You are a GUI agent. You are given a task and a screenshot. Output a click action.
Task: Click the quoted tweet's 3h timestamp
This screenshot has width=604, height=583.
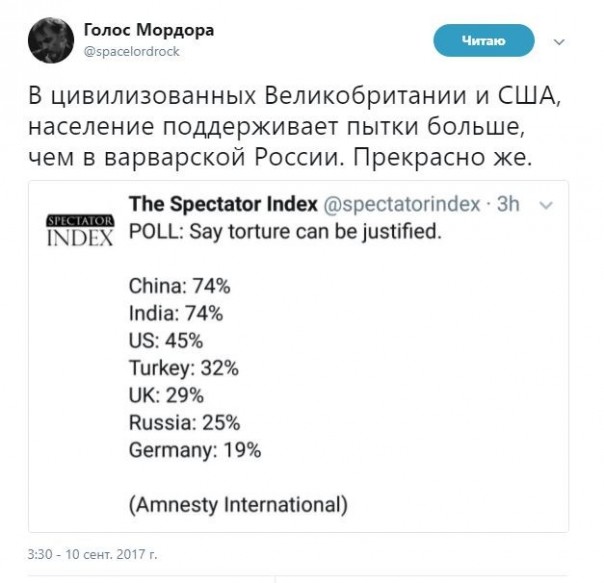click(x=506, y=205)
